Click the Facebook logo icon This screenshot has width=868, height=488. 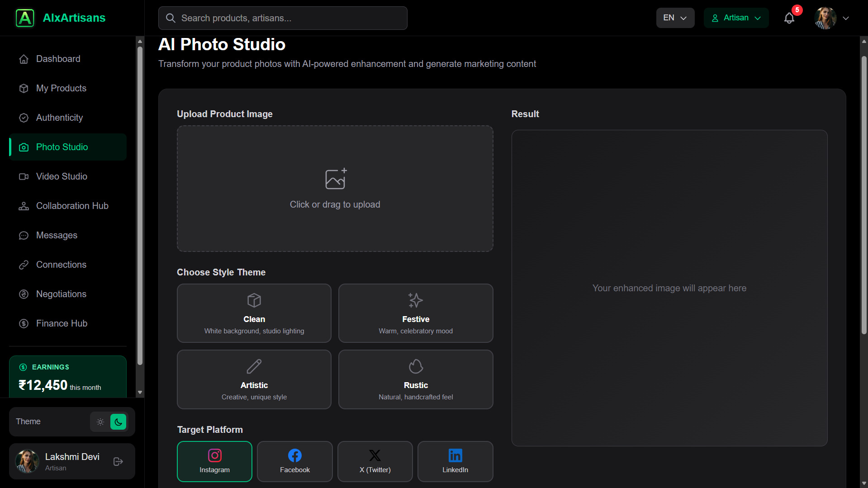click(295, 455)
